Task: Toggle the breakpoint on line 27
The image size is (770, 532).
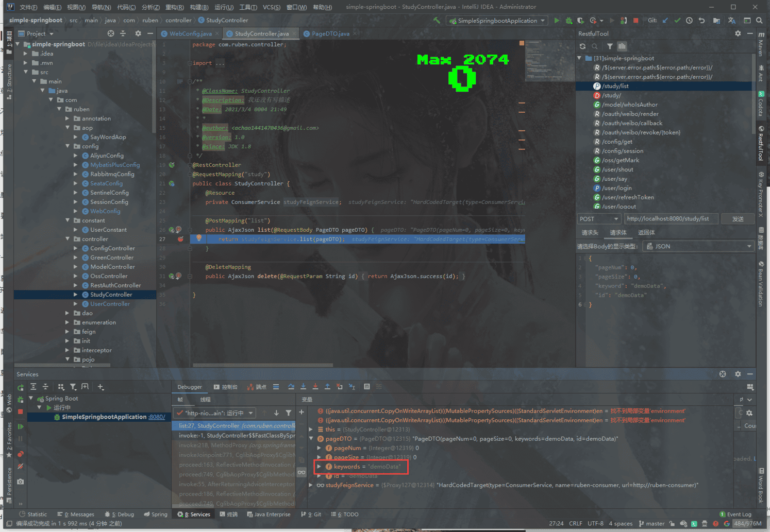Action: [180, 239]
